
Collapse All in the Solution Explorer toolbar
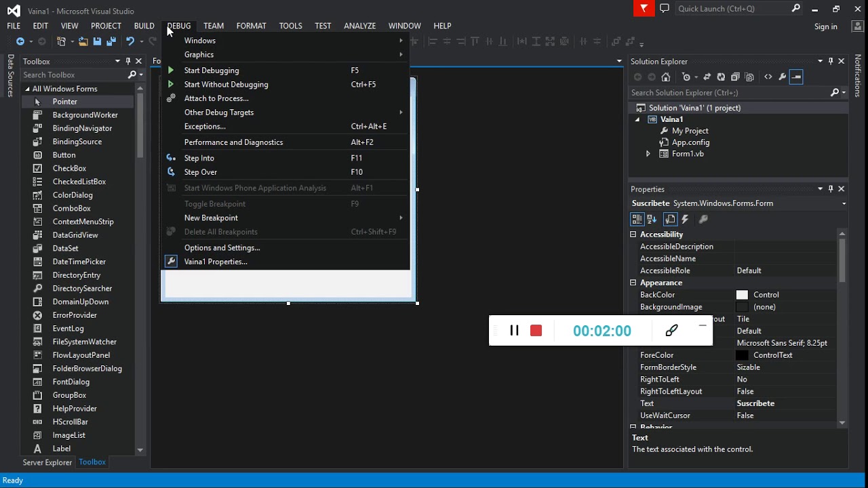coord(735,77)
